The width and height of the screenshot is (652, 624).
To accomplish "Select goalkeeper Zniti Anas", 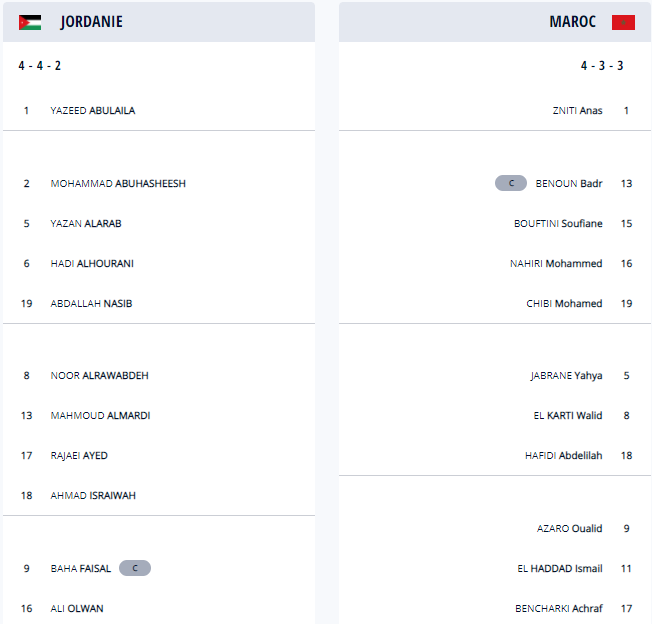I will pyautogui.click(x=577, y=111).
